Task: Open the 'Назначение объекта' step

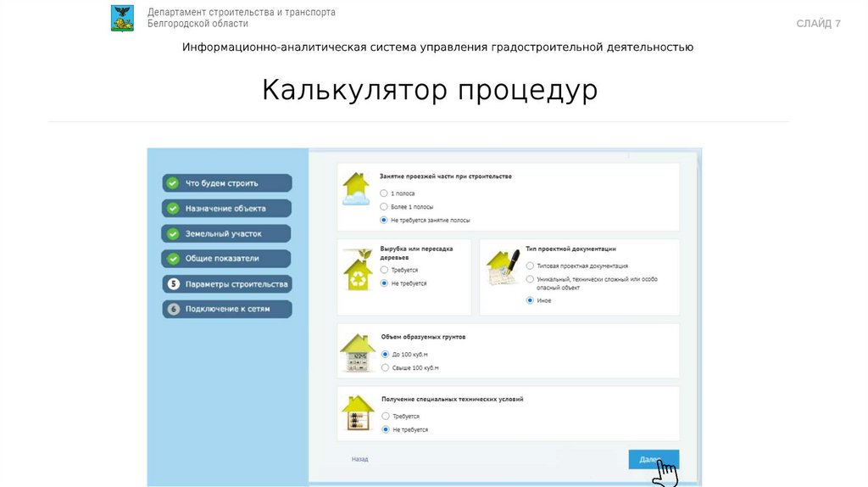Action: point(225,209)
